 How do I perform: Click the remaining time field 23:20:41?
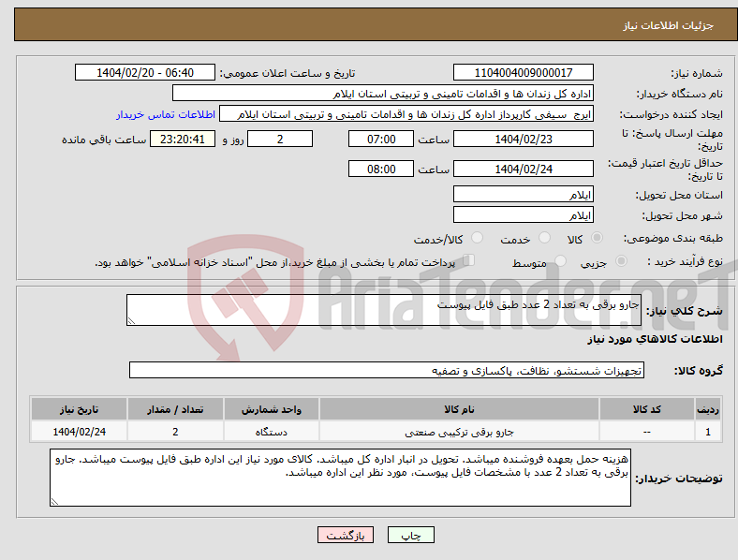pos(183,139)
